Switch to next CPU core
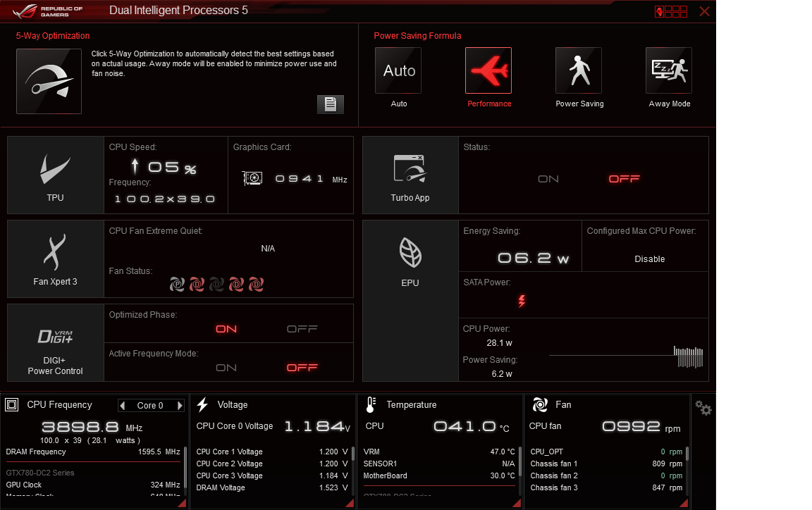This screenshot has height=510, width=812. pyautogui.click(x=180, y=406)
